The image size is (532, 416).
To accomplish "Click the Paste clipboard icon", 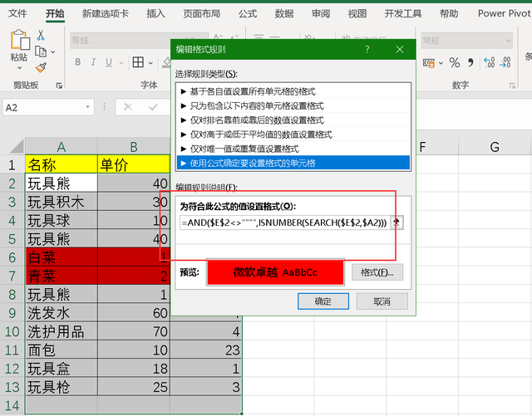I will pos(20,40).
